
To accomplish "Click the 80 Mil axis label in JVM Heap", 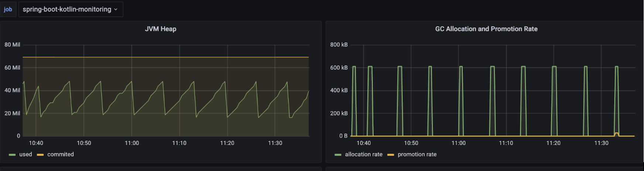I will [x=12, y=45].
